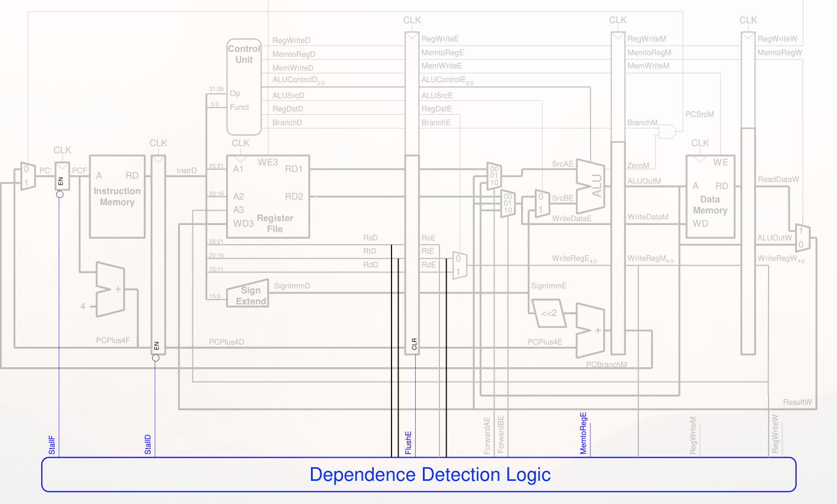
Task: Click the Dependence Detection Logic box
Action: pyautogui.click(x=419, y=474)
